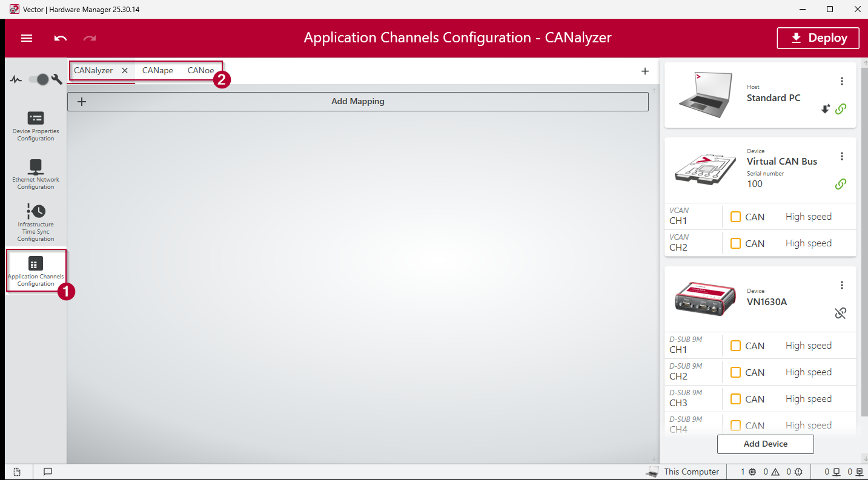The image size is (868, 480).
Task: Open Infrastructure Time Sync Configuration
Action: (36, 222)
